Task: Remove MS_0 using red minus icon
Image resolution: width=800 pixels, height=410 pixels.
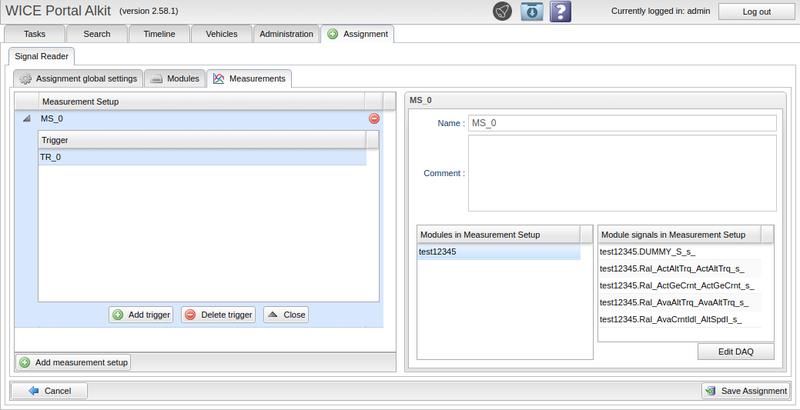Action: click(374, 119)
